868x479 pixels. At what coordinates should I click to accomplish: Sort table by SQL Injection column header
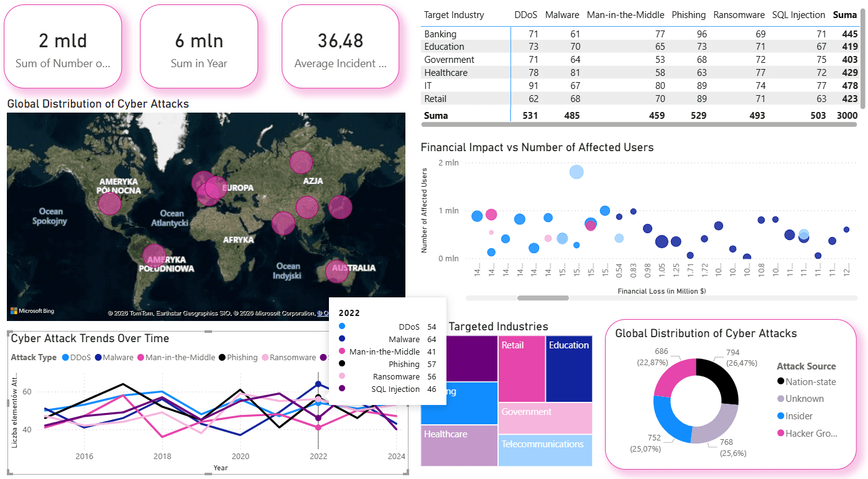tap(799, 15)
